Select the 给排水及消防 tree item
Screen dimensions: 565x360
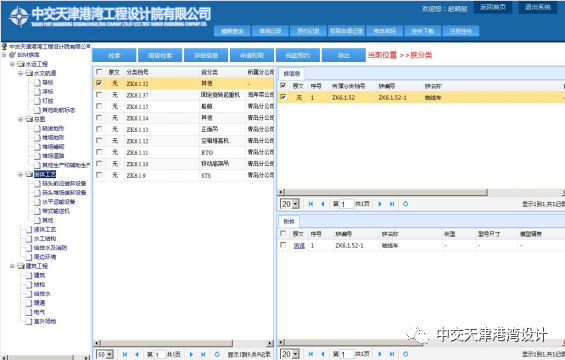tap(50, 248)
